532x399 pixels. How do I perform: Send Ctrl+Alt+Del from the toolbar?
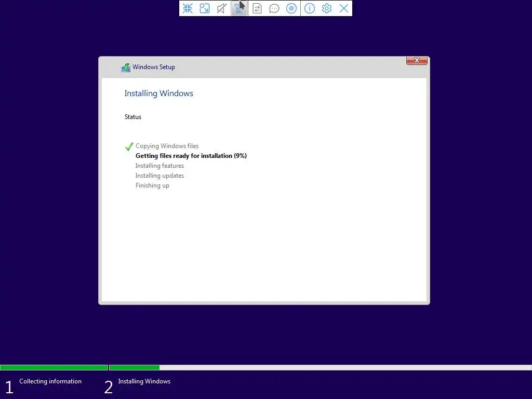[x=239, y=8]
